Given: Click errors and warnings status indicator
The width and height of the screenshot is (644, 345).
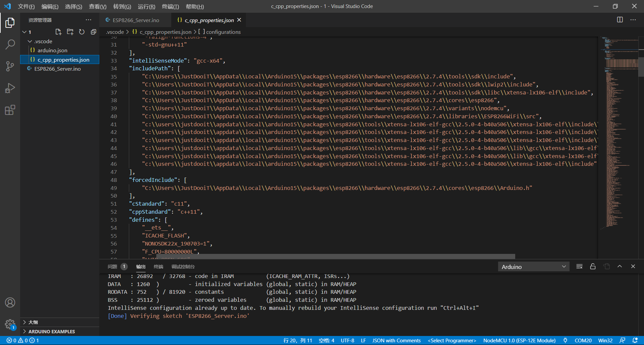Looking at the screenshot, I should (x=23, y=340).
